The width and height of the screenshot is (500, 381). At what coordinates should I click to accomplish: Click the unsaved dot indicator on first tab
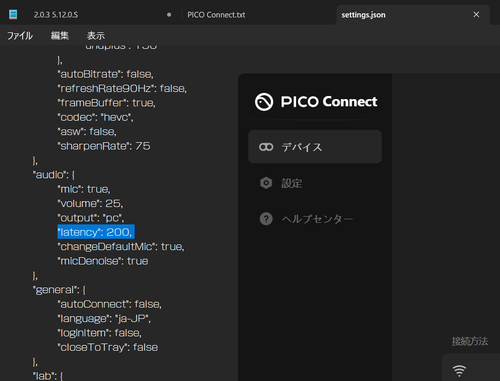point(169,15)
